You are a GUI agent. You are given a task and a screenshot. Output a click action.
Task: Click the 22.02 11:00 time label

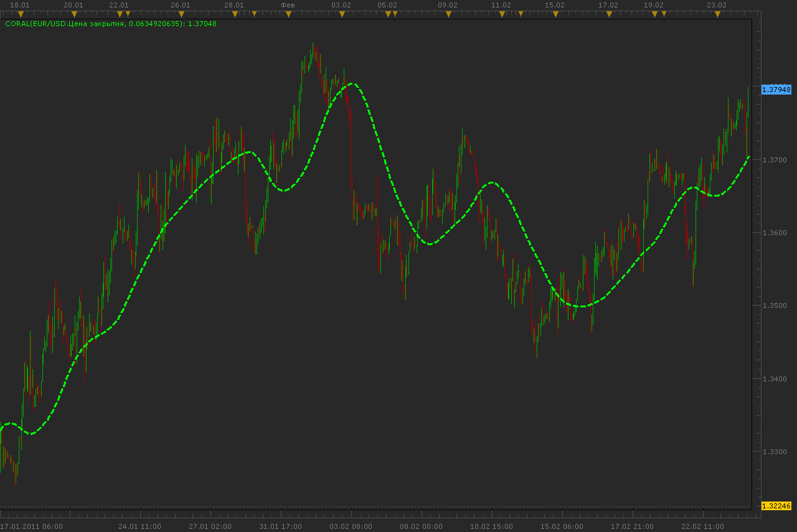pos(703,526)
